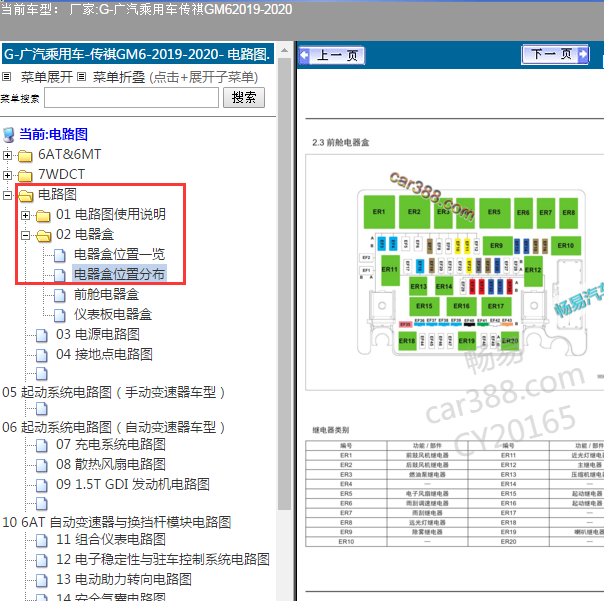Open 13 电动助力转向电路图
Viewport: 604px width, 601px height.
124,579
